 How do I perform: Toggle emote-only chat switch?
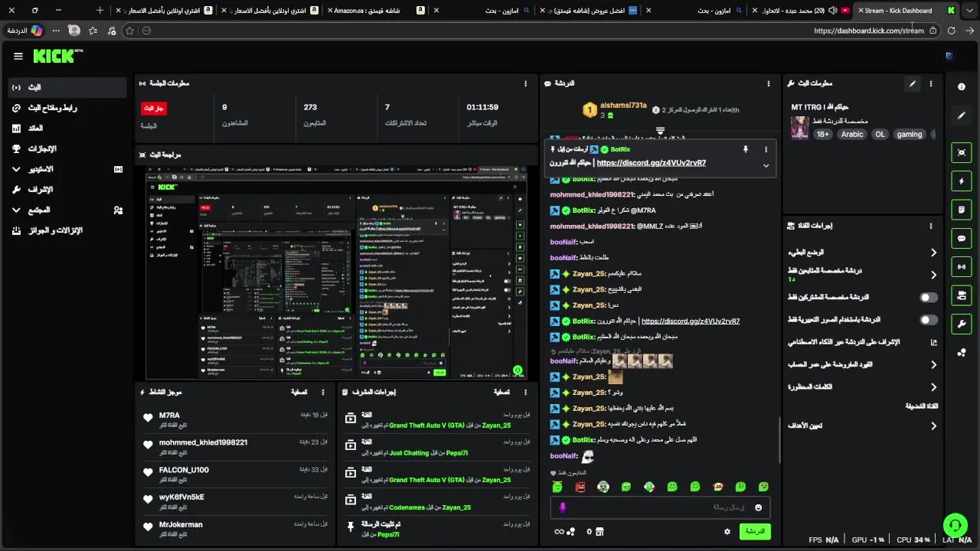(x=929, y=320)
